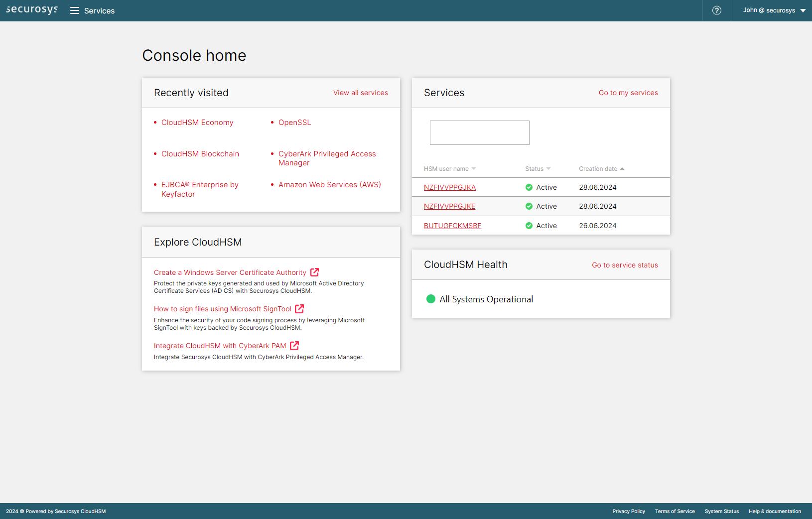Sort by Status column arrow
The width and height of the screenshot is (812, 519).
click(548, 169)
